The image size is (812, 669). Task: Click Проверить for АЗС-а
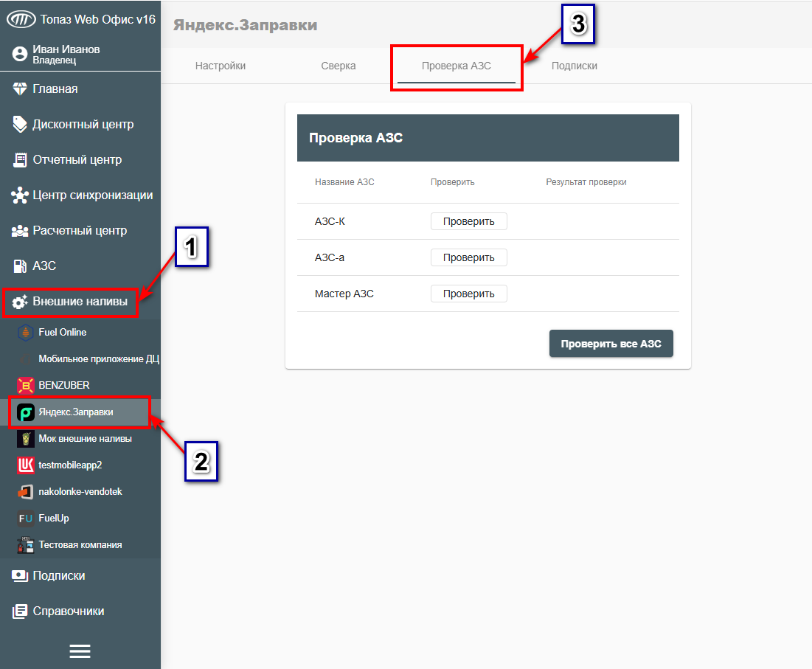pos(468,258)
